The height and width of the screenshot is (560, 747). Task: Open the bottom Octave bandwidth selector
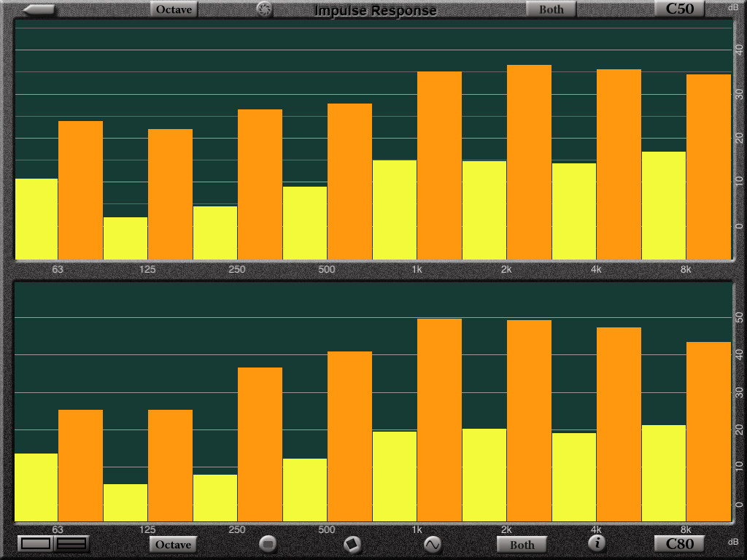[x=174, y=544]
